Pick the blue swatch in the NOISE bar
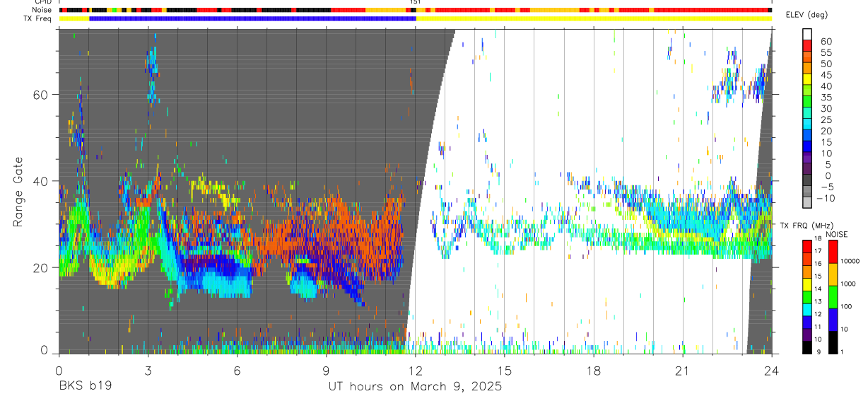Screen dimensions: 868x401 pyautogui.click(x=832, y=320)
